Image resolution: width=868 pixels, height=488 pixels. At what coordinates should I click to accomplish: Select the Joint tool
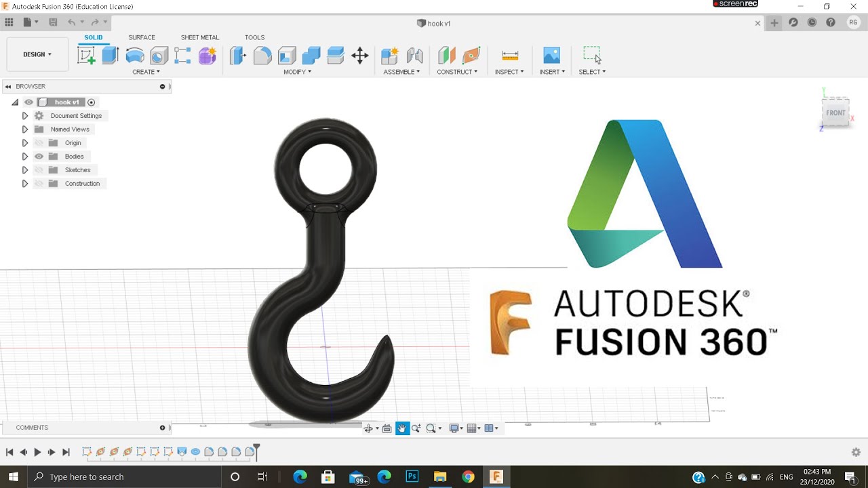(414, 56)
